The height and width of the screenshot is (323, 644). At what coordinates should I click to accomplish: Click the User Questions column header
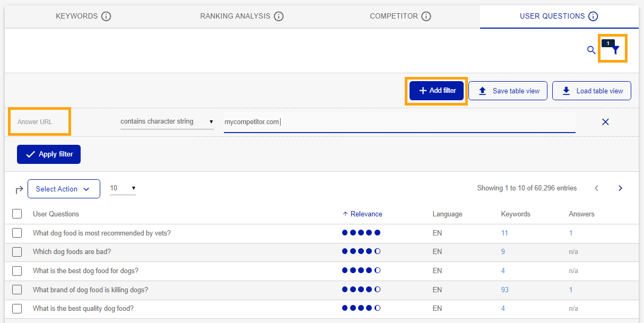[x=56, y=214]
